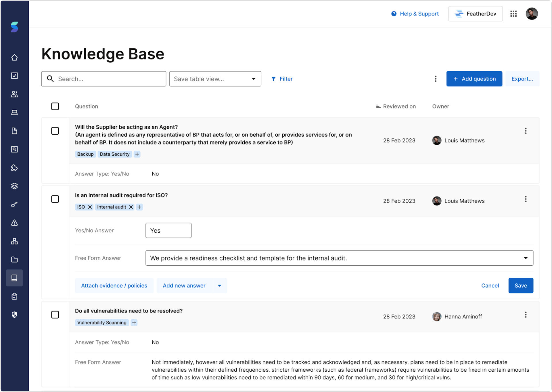Screen dimensions: 552x392
Task: Open row menu for Supplier Agent question
Action: pos(526,131)
